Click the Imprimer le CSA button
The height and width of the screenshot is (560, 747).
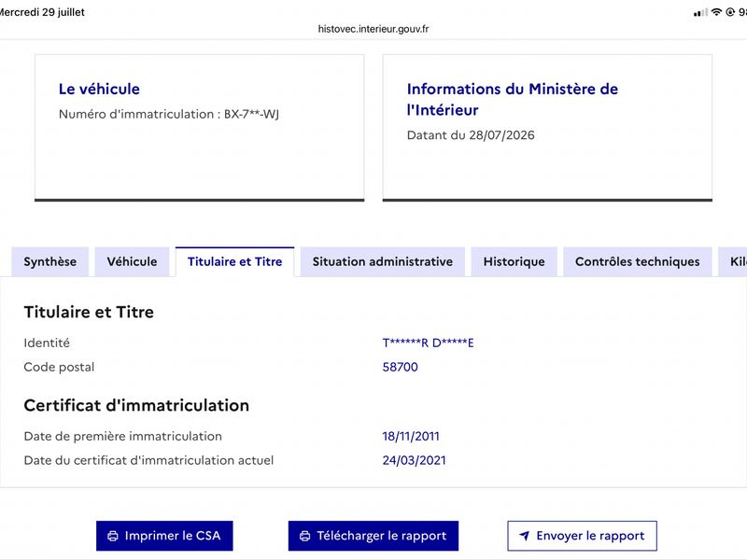click(165, 536)
